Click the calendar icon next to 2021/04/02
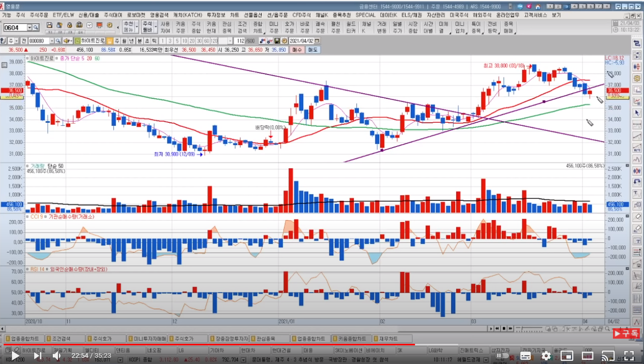 coord(317,41)
